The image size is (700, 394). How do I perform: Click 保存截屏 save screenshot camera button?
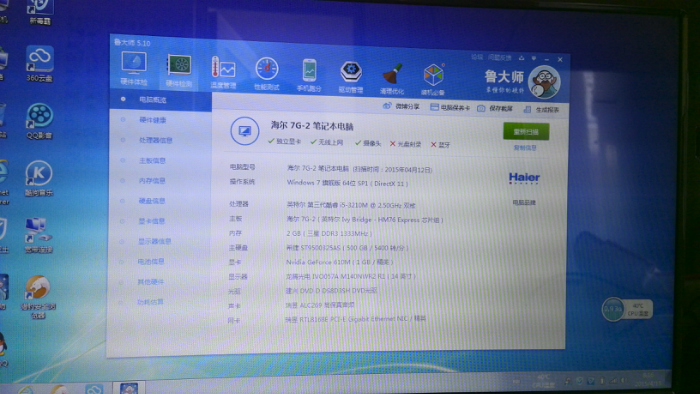(495, 108)
